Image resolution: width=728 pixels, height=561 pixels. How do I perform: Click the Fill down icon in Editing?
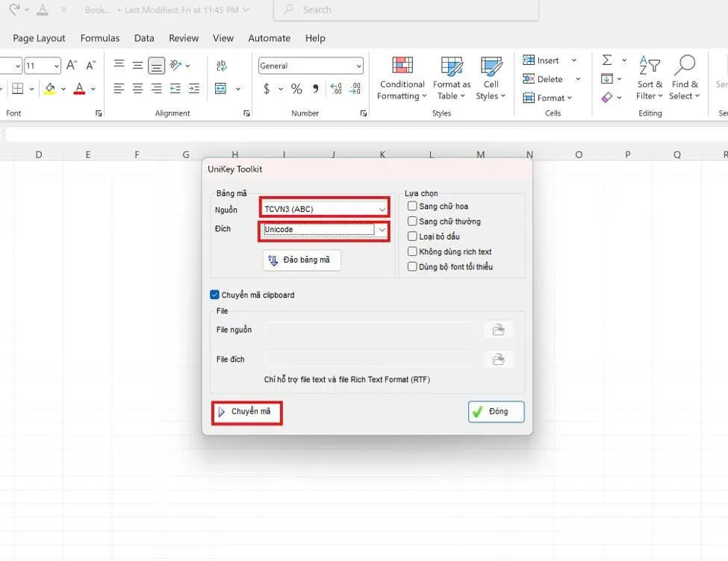click(607, 78)
